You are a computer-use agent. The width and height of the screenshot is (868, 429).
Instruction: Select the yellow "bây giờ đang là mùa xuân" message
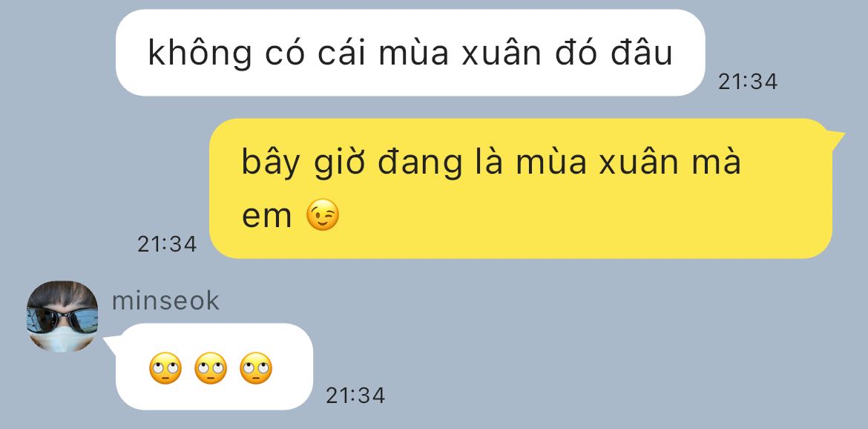(521, 189)
